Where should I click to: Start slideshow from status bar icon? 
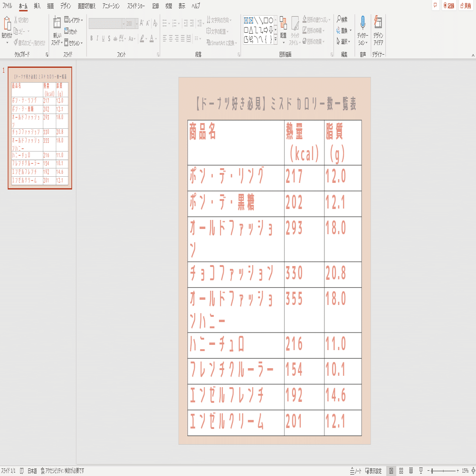tap(421, 471)
